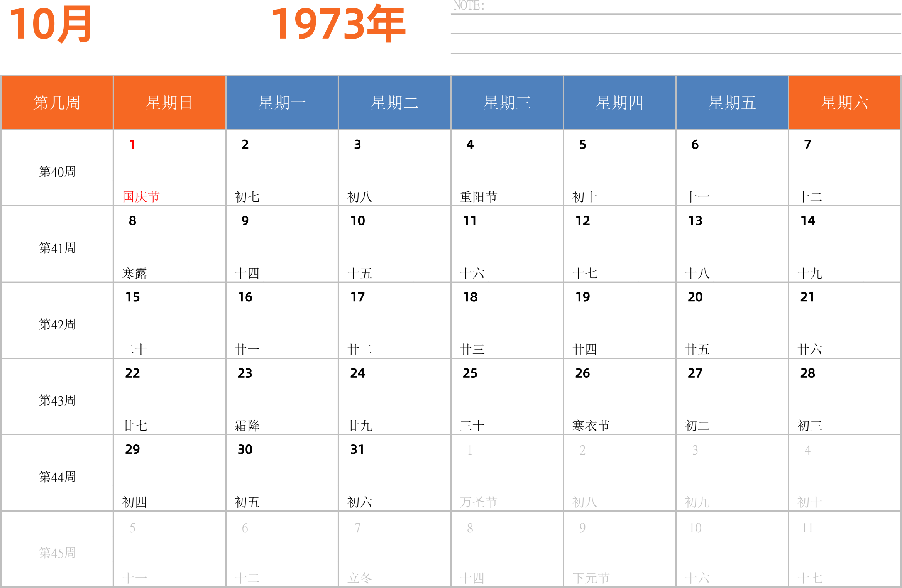Select date 20 in October
This screenshot has height=588, width=902.
click(695, 297)
